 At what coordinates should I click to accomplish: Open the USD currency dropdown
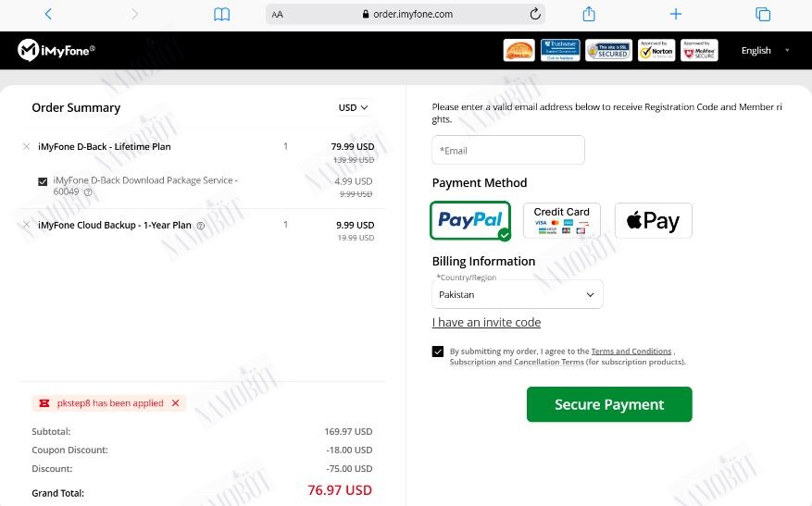pos(353,107)
